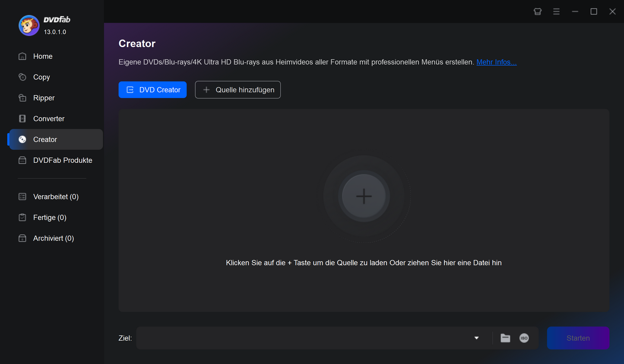View Fertige (0) finished tasks

[49, 218]
